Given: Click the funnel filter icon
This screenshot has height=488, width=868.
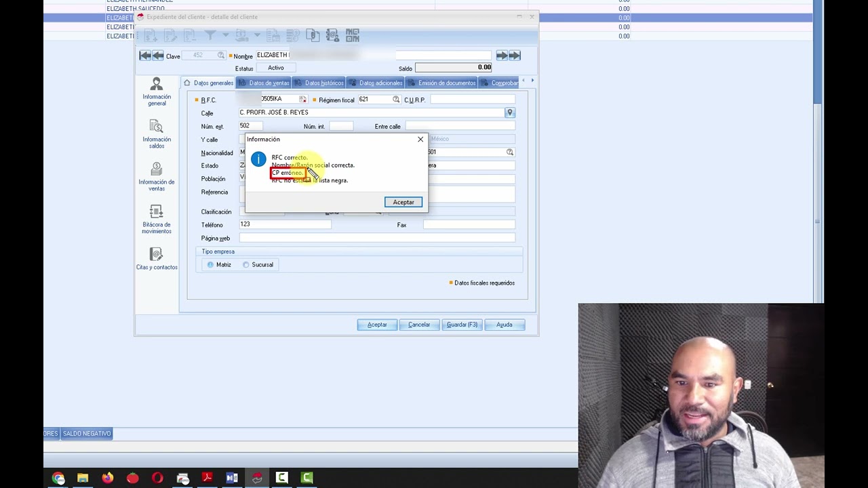Looking at the screenshot, I should (210, 35).
